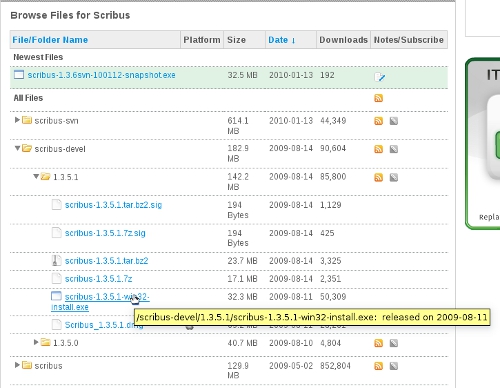The height and width of the screenshot is (388, 500).
Task: Subscribe via RSS icon in scribus-svn row
Action: pyautogui.click(x=378, y=121)
